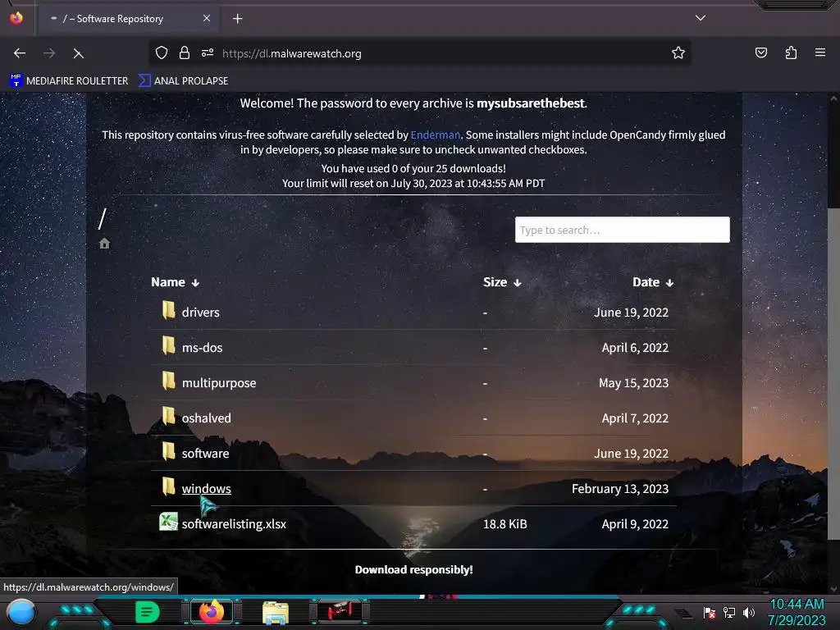Focus the Type to search field
Image resolution: width=840 pixels, height=630 pixels.
tap(622, 230)
